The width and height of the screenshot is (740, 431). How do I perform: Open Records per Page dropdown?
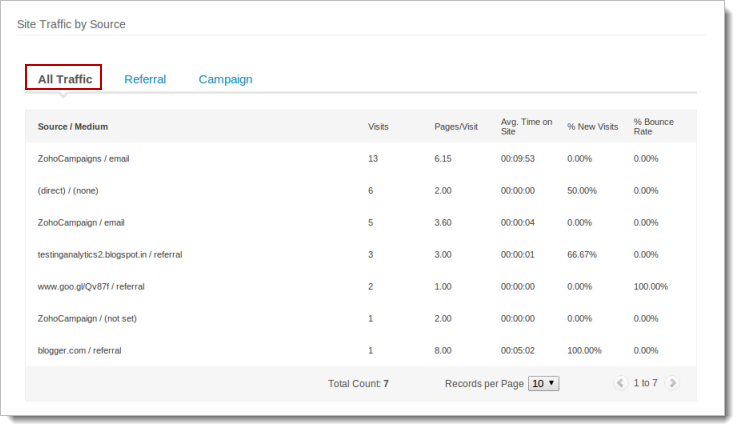tap(544, 383)
